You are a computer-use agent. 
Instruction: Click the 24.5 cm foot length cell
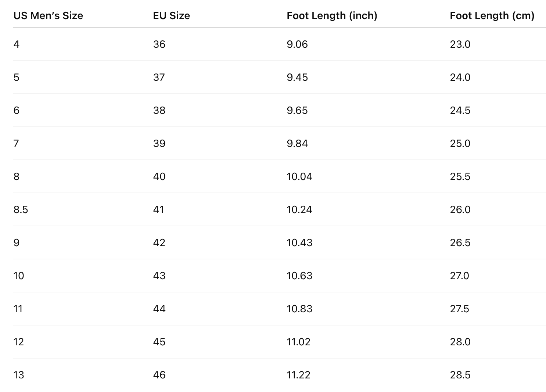point(460,111)
